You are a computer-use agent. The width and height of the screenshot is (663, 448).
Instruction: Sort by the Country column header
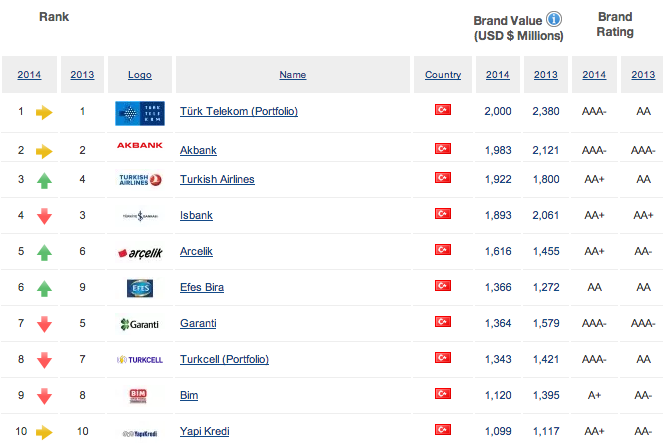point(443,75)
